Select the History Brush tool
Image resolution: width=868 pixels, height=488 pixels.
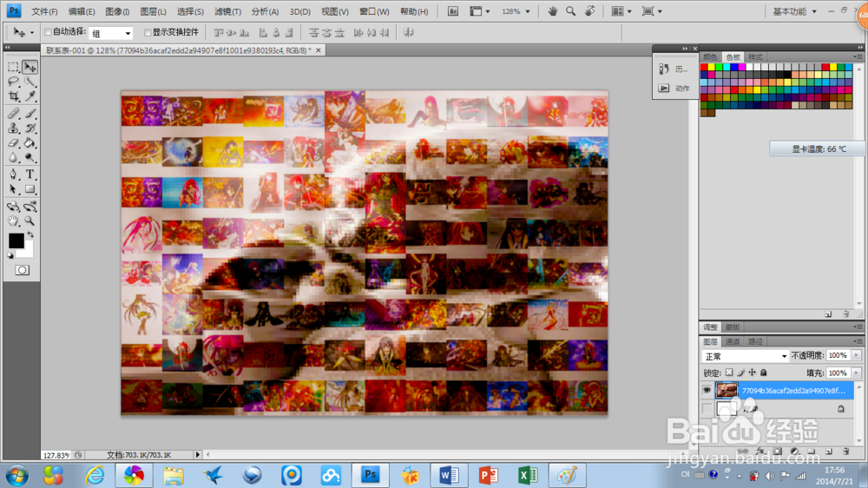click(30, 129)
